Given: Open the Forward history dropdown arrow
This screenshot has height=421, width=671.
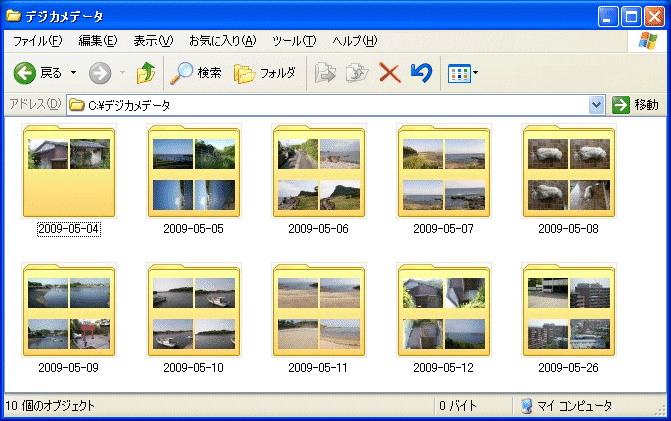Looking at the screenshot, I should 122,73.
